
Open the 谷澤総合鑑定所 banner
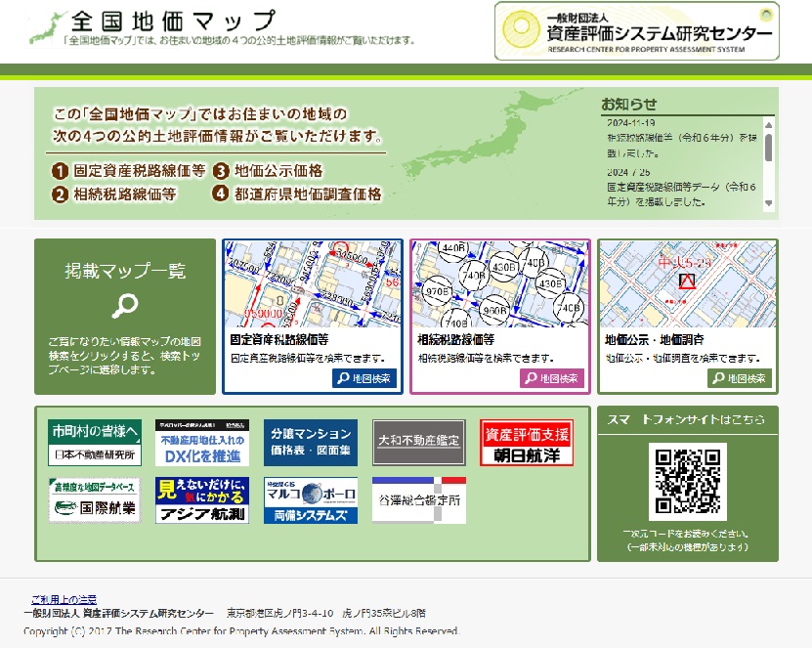[x=418, y=500]
